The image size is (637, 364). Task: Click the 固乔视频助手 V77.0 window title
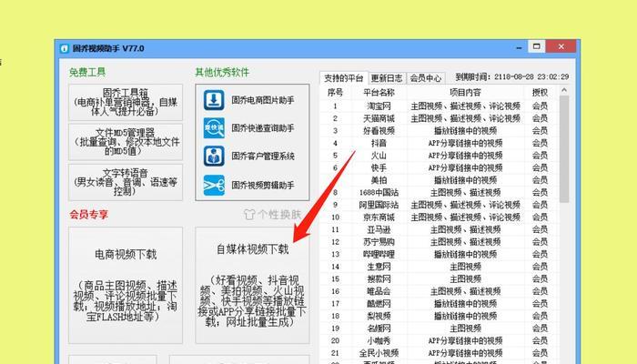click(108, 48)
